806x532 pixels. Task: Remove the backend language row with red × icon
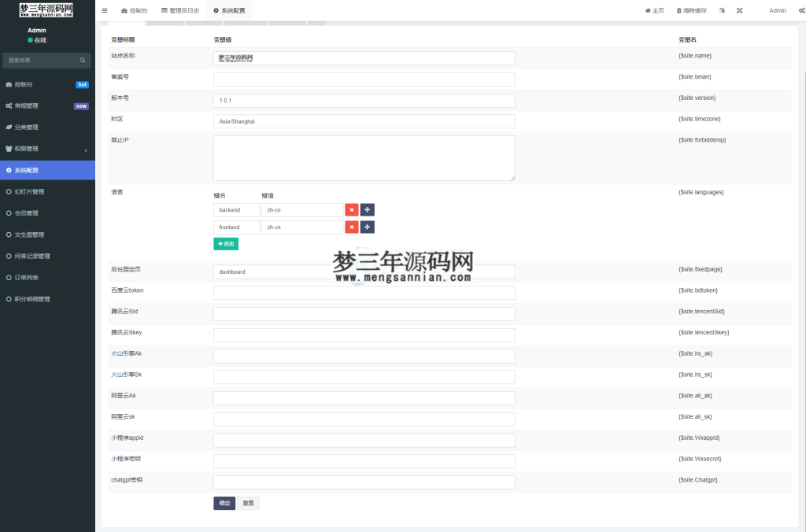352,209
